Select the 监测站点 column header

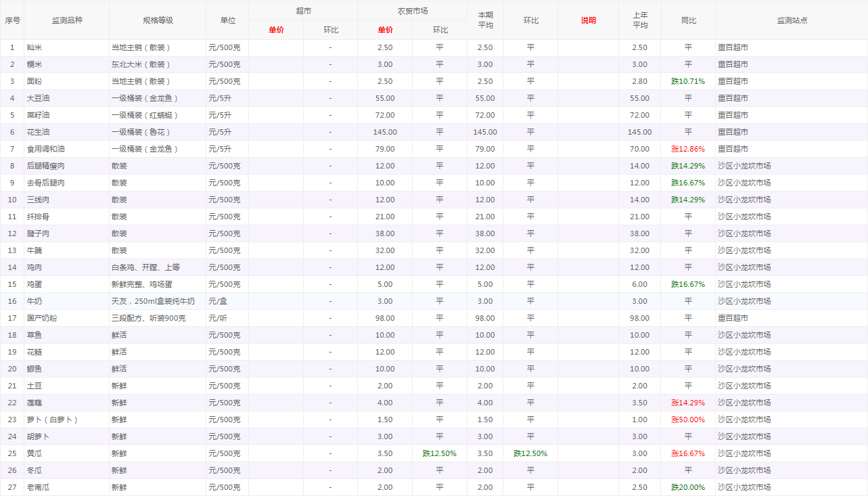coord(792,20)
